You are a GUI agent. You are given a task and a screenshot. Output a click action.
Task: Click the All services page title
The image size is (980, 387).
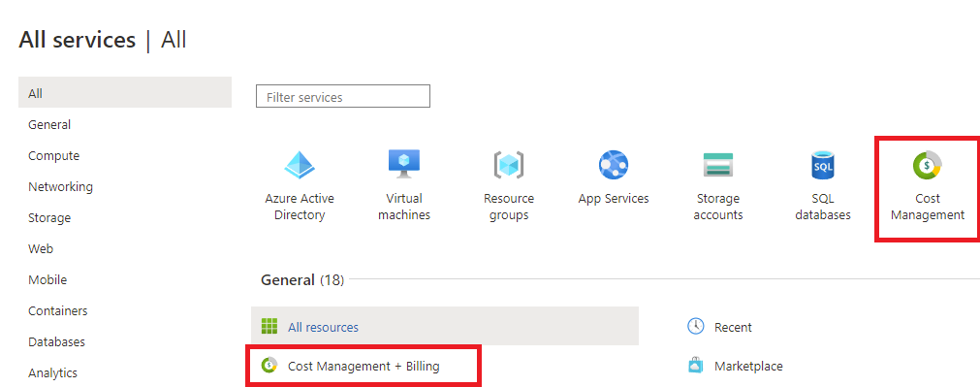77,40
